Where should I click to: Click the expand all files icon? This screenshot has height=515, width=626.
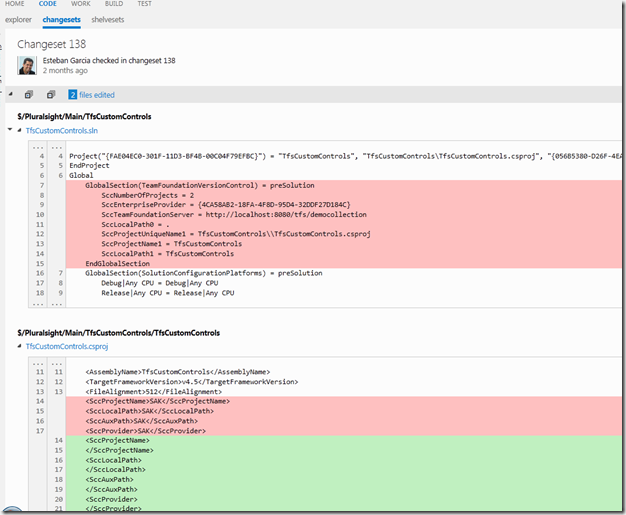point(29,95)
